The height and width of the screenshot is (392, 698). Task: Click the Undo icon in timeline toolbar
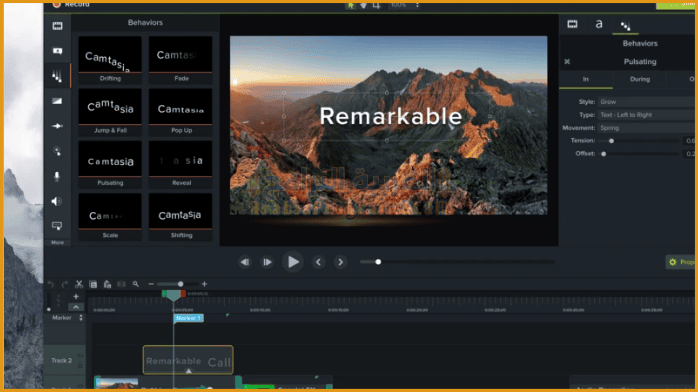51,284
